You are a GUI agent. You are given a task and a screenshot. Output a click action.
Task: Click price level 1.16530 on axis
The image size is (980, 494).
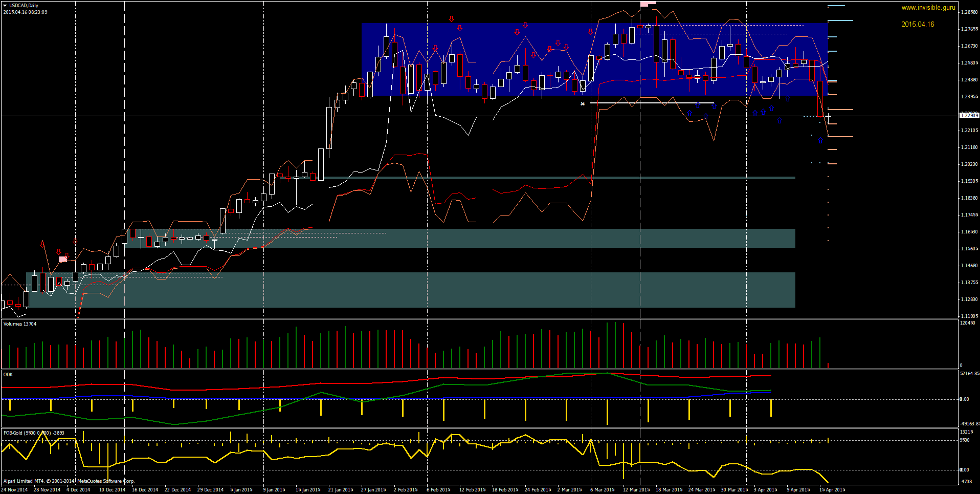(x=969, y=232)
